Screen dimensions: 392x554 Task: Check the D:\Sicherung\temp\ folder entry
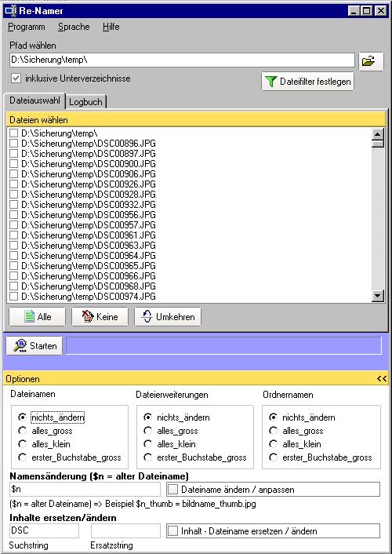pyautogui.click(x=14, y=133)
